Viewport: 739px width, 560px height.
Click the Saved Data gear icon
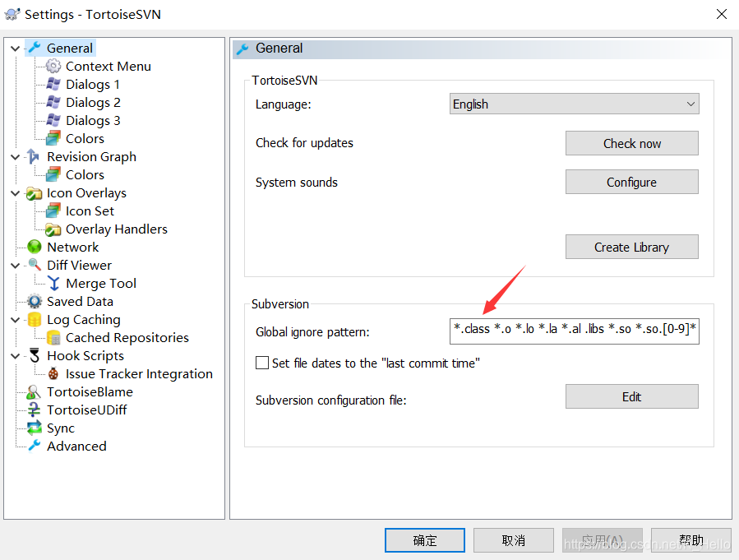pos(35,301)
